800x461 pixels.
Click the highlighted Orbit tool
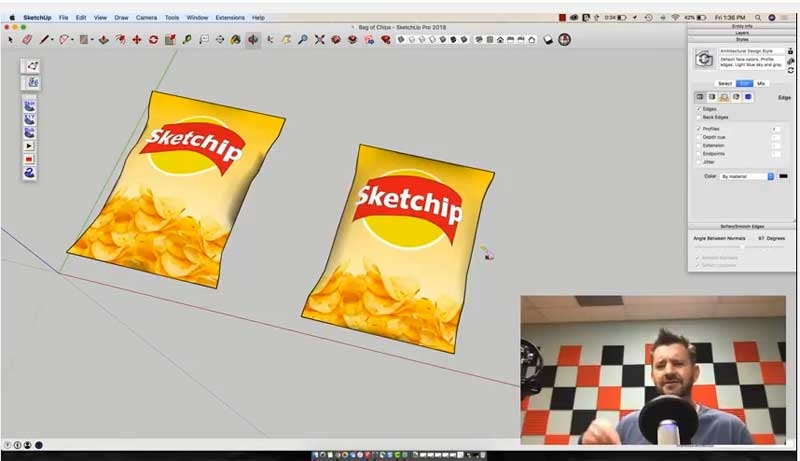click(x=253, y=39)
